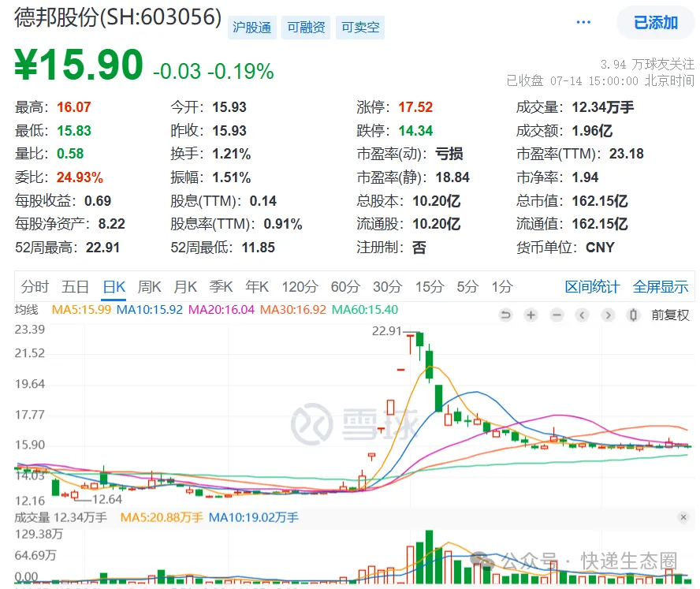This screenshot has height=589, width=700.
Task: Click the volume MA5:20.88万手 label
Action: pos(162,517)
